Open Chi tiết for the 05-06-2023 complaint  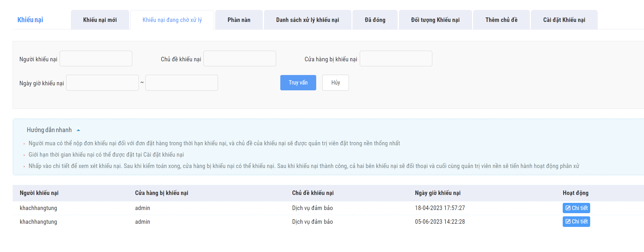click(576, 222)
